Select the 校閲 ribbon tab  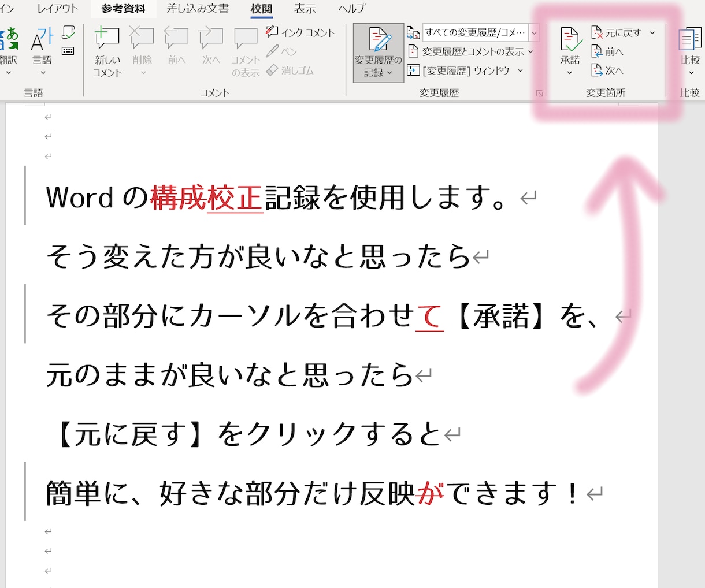262,9
